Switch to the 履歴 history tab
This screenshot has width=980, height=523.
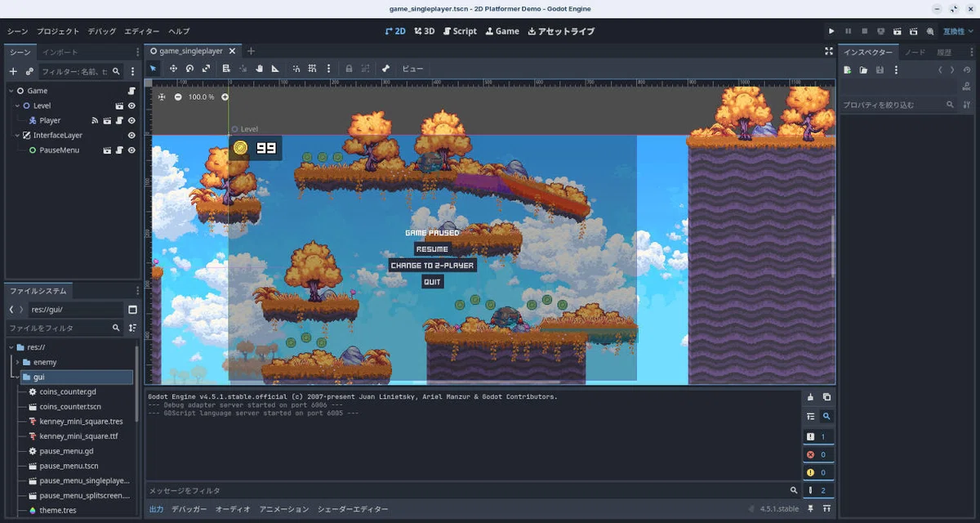click(944, 51)
